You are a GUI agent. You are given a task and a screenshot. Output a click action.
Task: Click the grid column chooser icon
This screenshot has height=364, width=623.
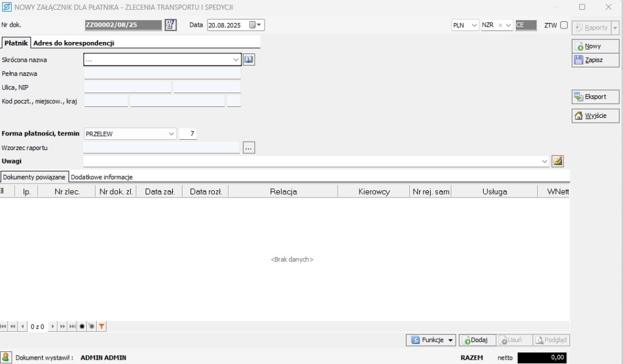click(x=3, y=191)
